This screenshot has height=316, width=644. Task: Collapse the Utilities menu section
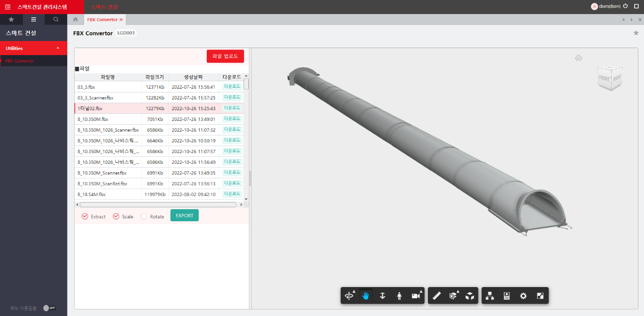click(57, 48)
